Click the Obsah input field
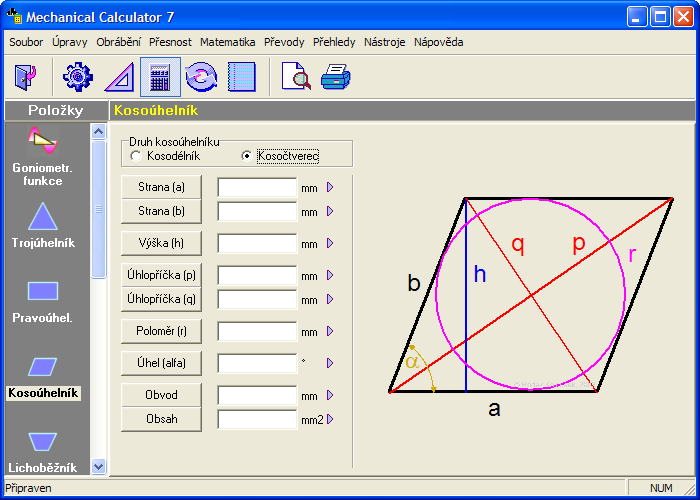The height and width of the screenshot is (500, 700). pos(258,419)
